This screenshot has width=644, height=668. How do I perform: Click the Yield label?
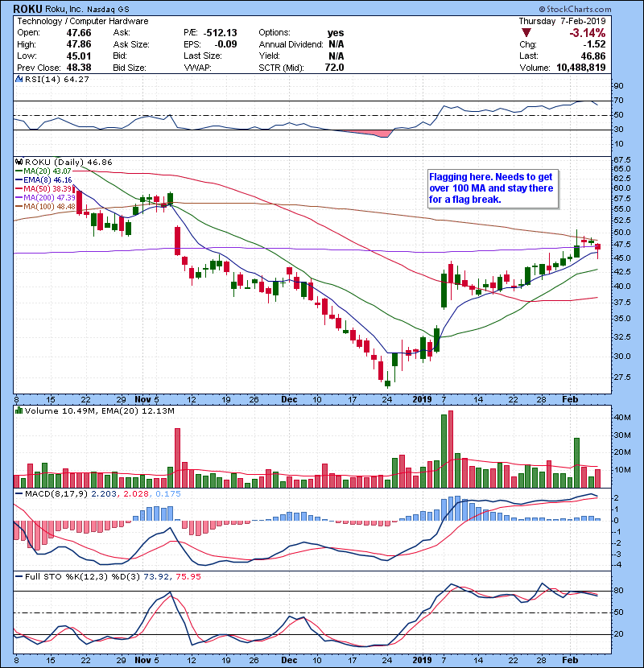(269, 56)
